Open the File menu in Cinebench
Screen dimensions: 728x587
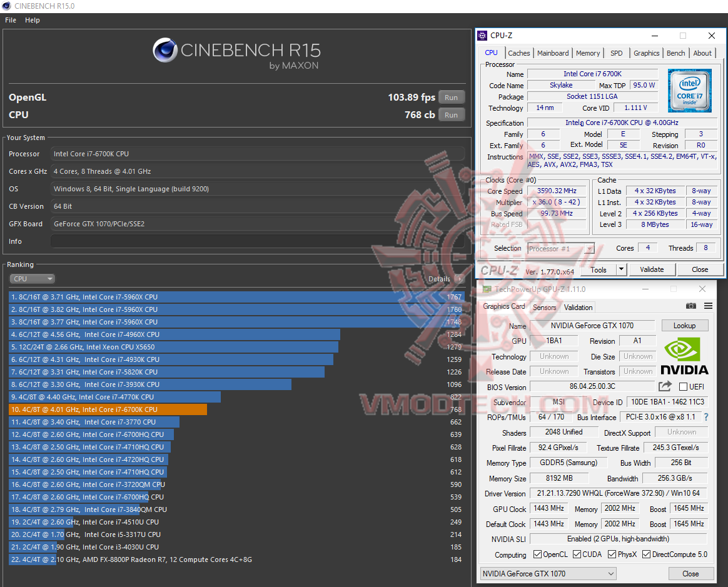click(11, 20)
